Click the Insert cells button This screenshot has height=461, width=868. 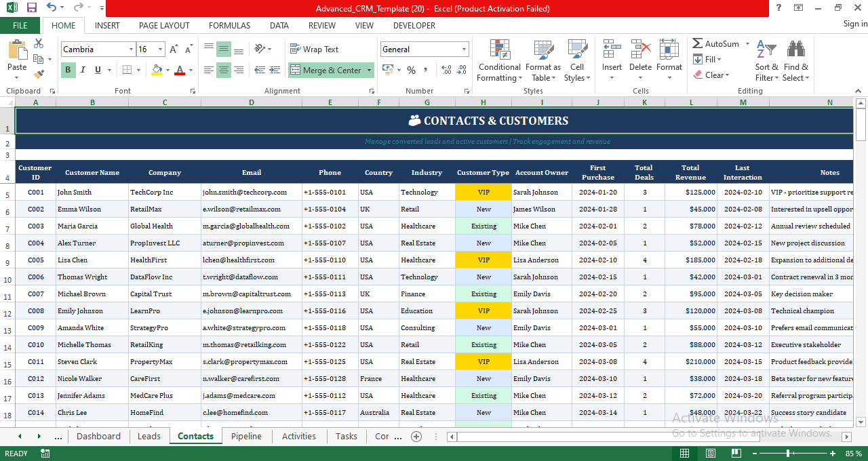tap(612, 61)
